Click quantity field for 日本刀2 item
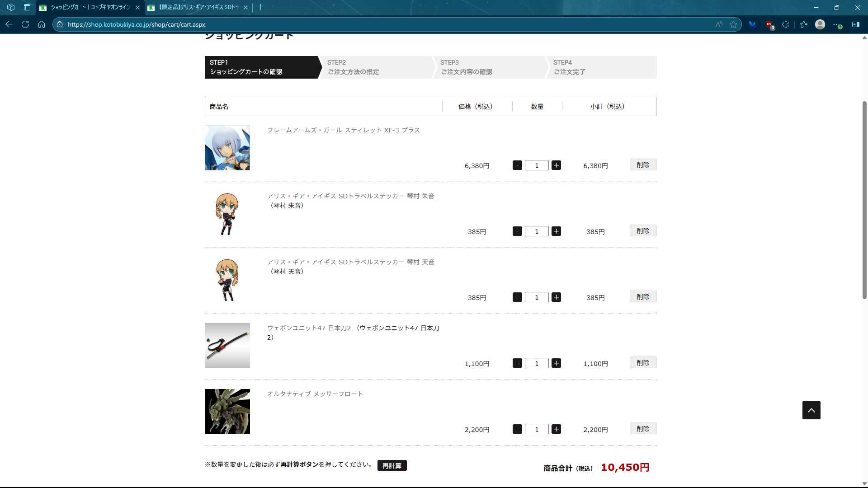The width and height of the screenshot is (868, 488). click(537, 363)
